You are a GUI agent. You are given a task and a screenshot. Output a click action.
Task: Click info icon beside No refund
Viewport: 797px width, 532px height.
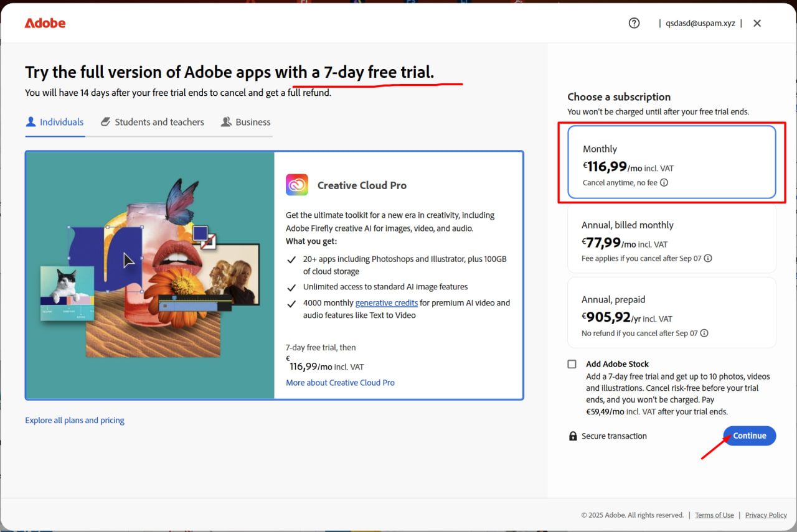(x=704, y=333)
